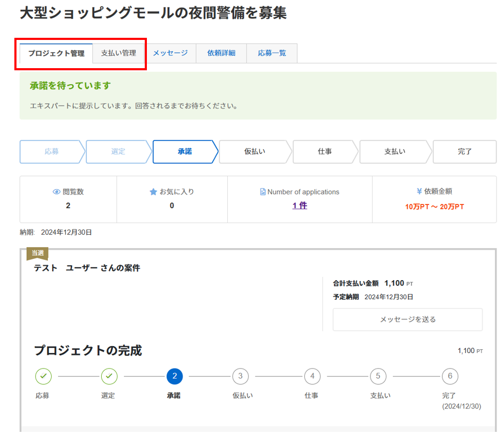The width and height of the screenshot is (504, 434).
Task: Click the step 3 circle for 仮払い
Action: pyautogui.click(x=240, y=376)
